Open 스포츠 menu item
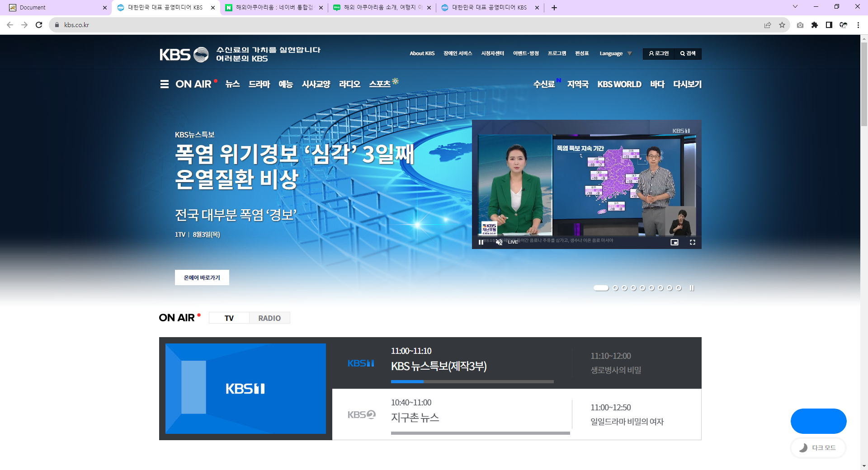Viewport: 868px width, 470px height. [x=380, y=84]
